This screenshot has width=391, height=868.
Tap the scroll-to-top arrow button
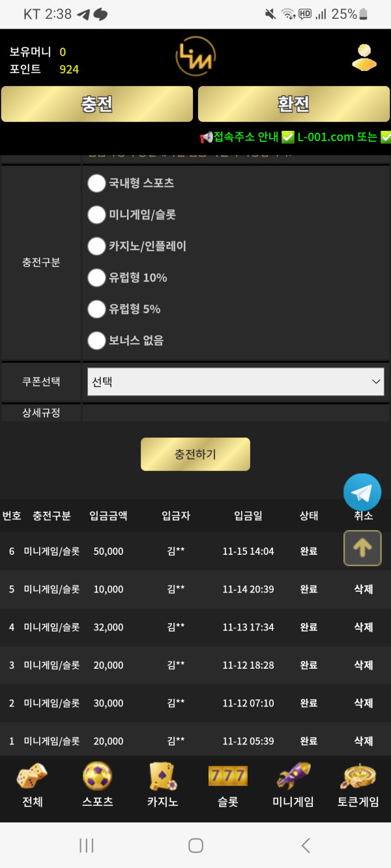tap(362, 548)
